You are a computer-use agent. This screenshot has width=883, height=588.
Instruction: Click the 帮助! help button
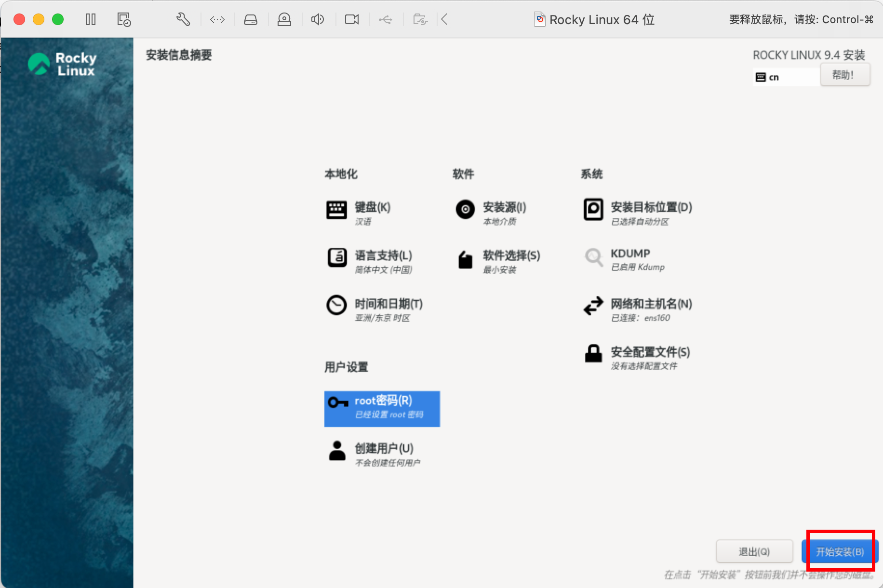coord(845,75)
